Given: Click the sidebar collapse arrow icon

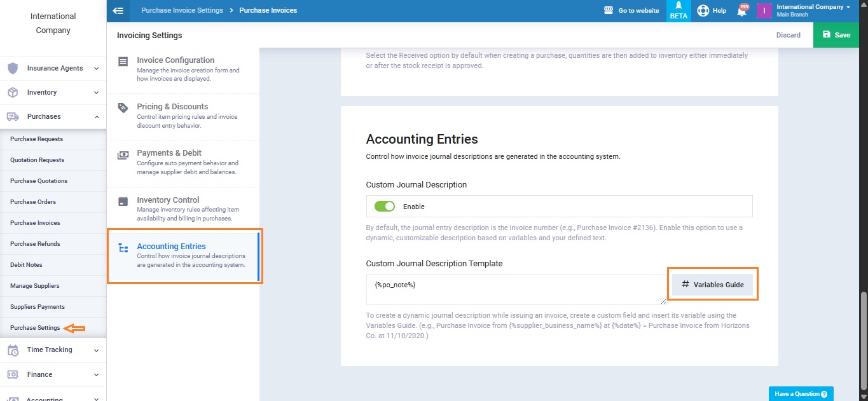Looking at the screenshot, I should click(x=118, y=11).
